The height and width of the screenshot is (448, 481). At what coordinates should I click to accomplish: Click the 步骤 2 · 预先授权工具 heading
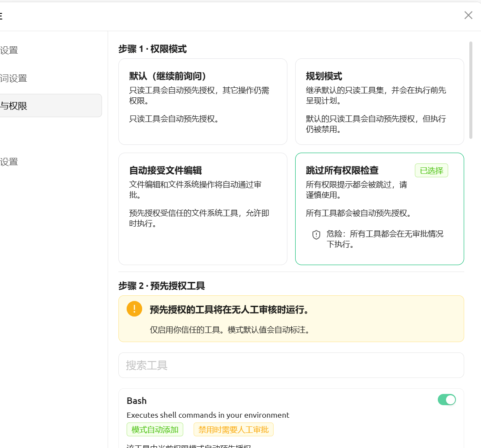click(162, 286)
